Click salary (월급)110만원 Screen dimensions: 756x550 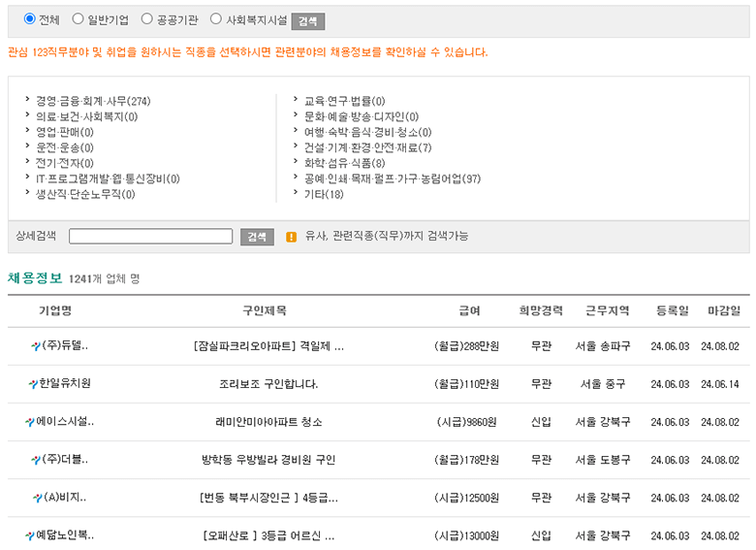pyautogui.click(x=467, y=384)
